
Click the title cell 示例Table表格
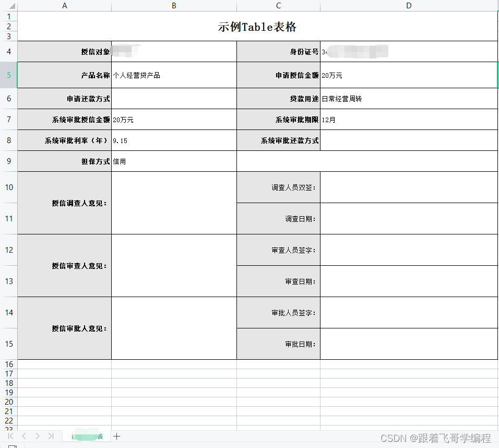tap(257, 27)
